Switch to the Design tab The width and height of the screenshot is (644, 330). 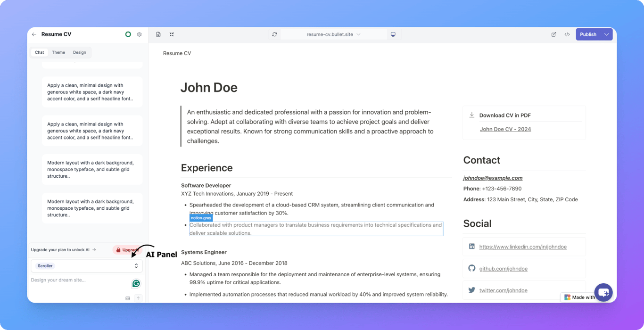tap(80, 52)
